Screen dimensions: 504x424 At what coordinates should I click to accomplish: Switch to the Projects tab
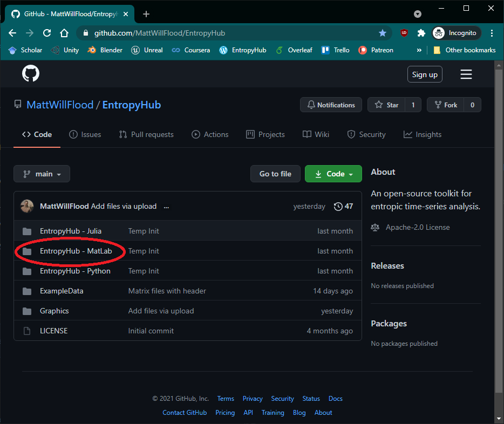265,134
